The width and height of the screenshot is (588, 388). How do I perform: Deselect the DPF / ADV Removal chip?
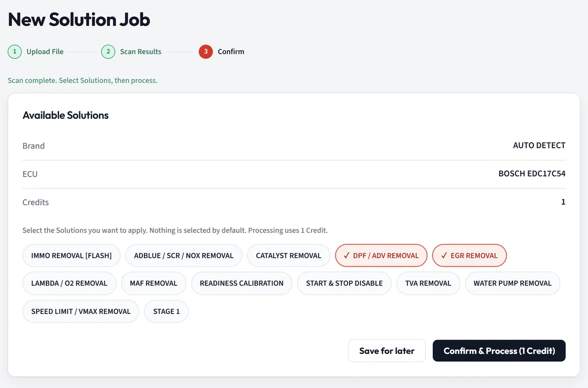pyautogui.click(x=381, y=256)
